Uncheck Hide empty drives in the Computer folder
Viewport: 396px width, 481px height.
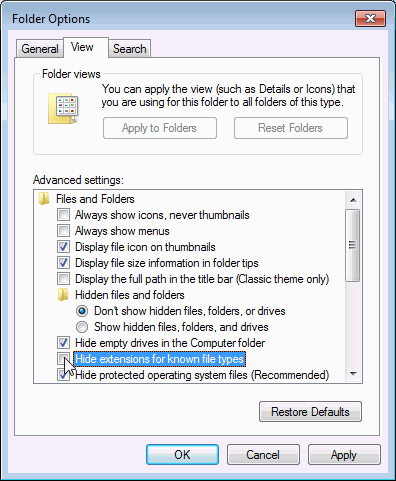63,343
